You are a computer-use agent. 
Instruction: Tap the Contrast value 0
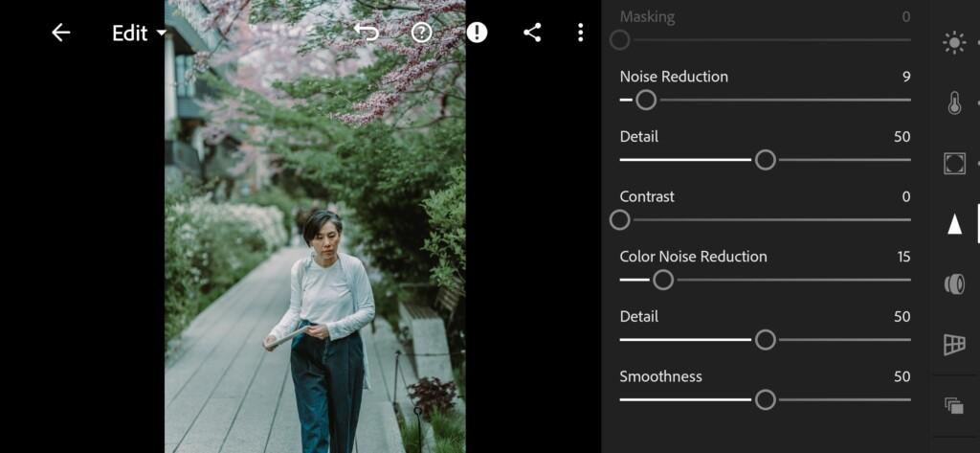click(906, 197)
